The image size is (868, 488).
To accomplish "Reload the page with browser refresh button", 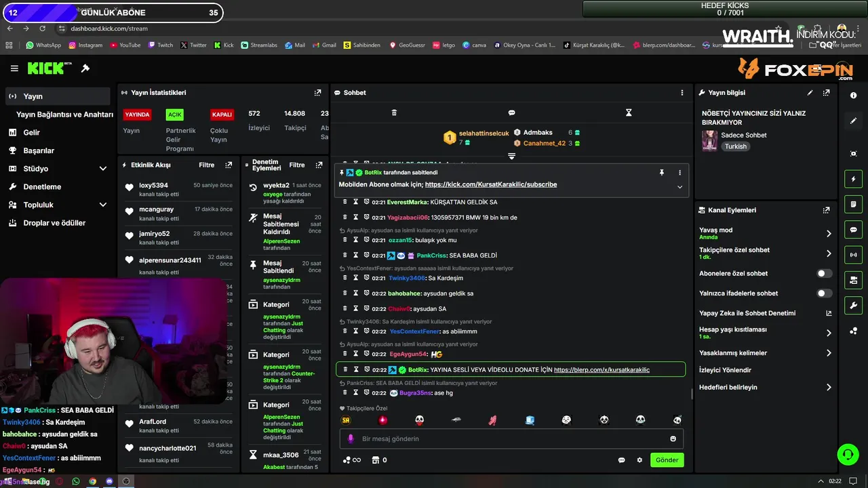I will pyautogui.click(x=42, y=28).
